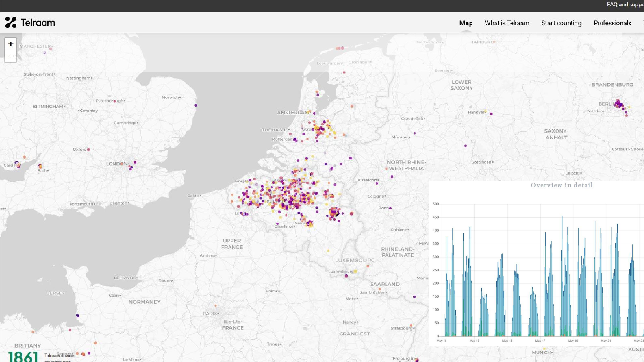Click the Brandenburg region label
Screen dimensions: 644x362
(x=612, y=84)
